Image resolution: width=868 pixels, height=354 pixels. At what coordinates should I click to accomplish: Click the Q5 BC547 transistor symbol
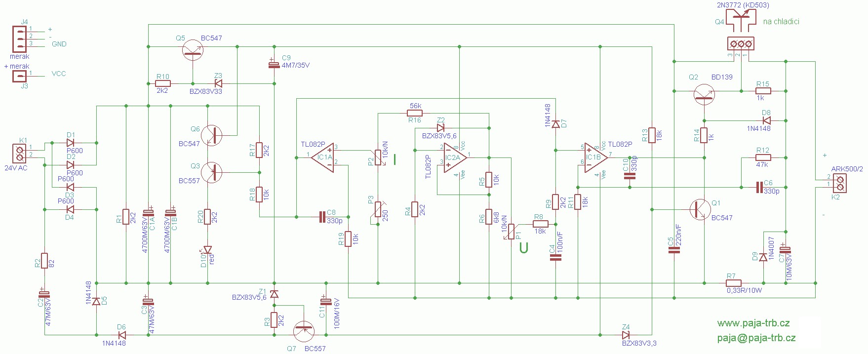193,50
